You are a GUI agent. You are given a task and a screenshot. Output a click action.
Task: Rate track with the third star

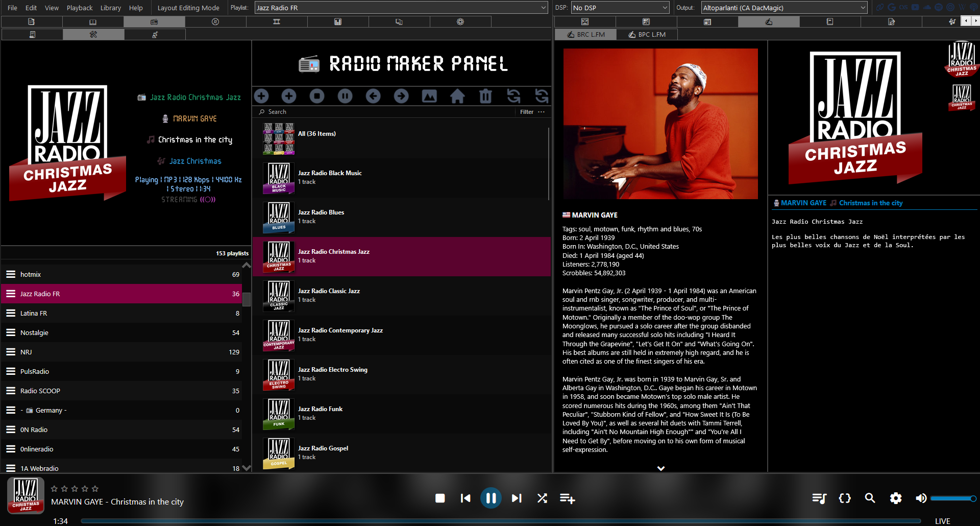pyautogui.click(x=75, y=489)
